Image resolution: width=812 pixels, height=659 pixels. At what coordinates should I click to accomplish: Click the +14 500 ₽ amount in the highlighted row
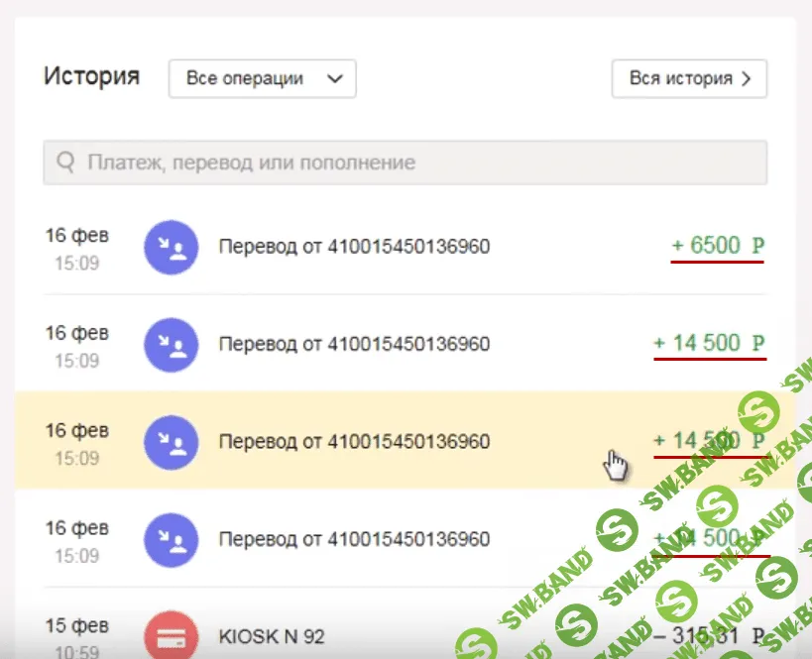click(x=708, y=440)
